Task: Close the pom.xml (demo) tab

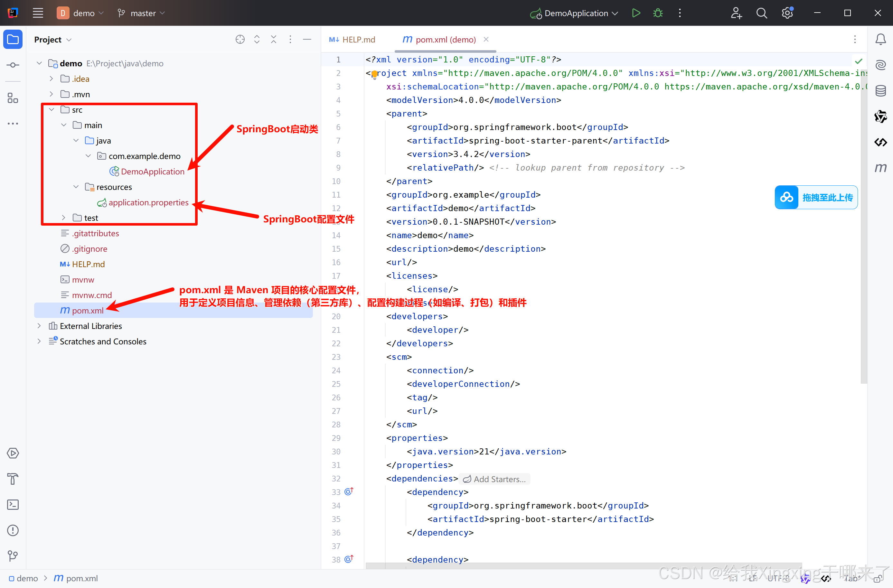Action: pyautogui.click(x=486, y=39)
